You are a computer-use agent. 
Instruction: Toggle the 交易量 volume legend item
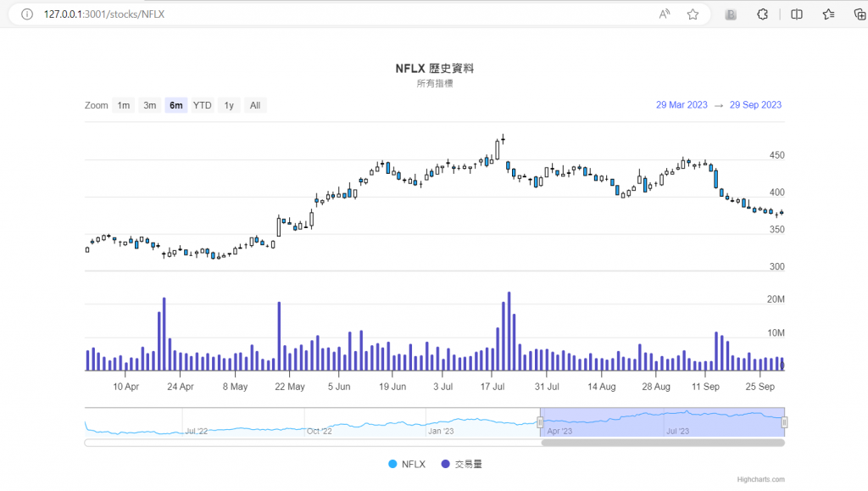(462, 464)
